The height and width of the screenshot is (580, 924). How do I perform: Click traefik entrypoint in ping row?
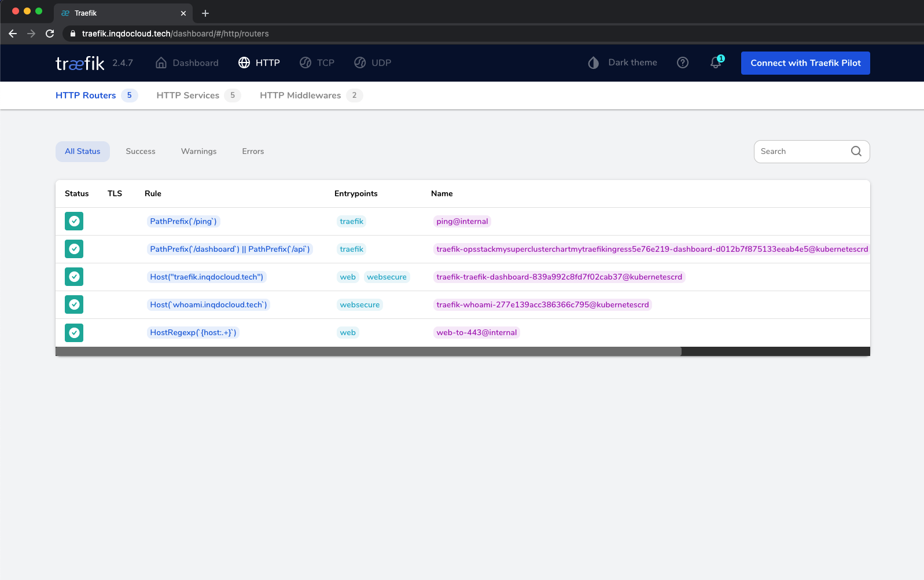pyautogui.click(x=352, y=221)
